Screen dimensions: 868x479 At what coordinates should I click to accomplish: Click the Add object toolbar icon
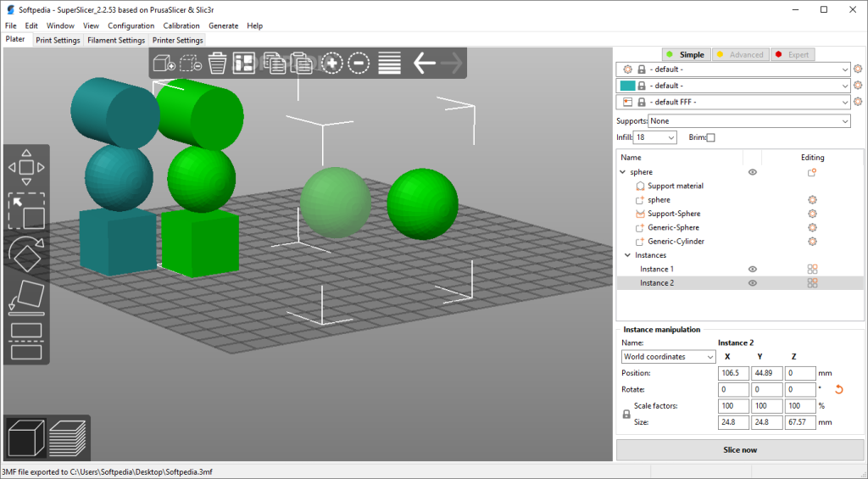point(164,63)
